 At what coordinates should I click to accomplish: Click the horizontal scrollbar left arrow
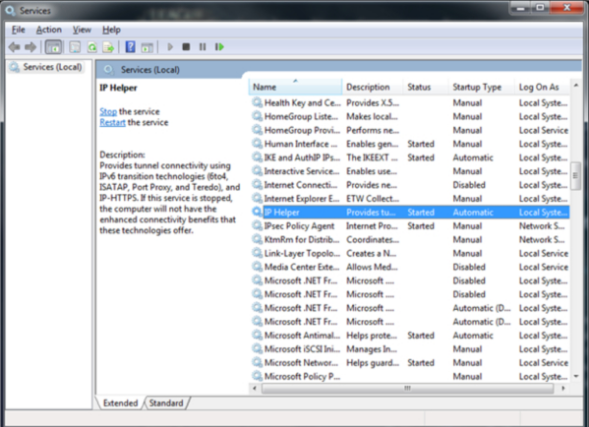click(255, 388)
